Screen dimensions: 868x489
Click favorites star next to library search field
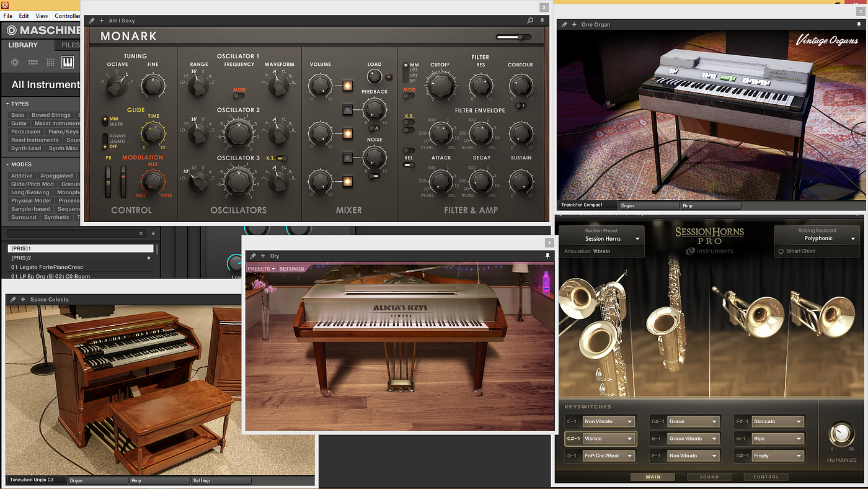[153, 233]
